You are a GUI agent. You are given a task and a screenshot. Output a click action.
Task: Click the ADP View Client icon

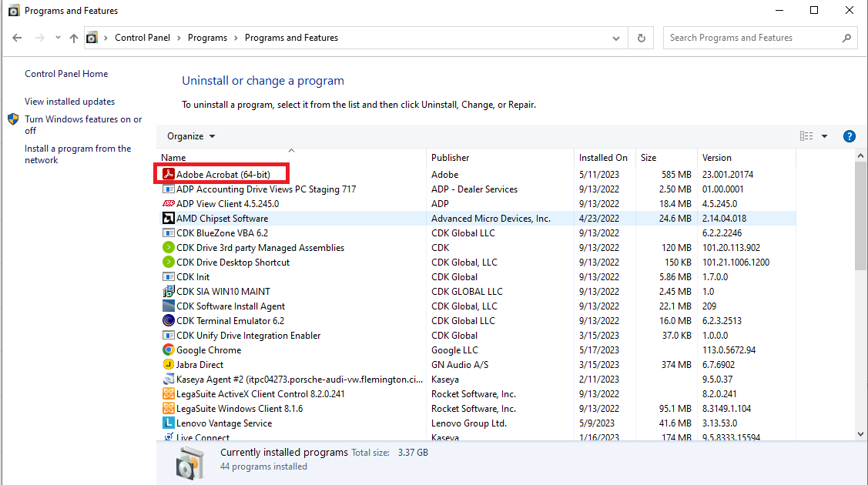[x=168, y=203]
